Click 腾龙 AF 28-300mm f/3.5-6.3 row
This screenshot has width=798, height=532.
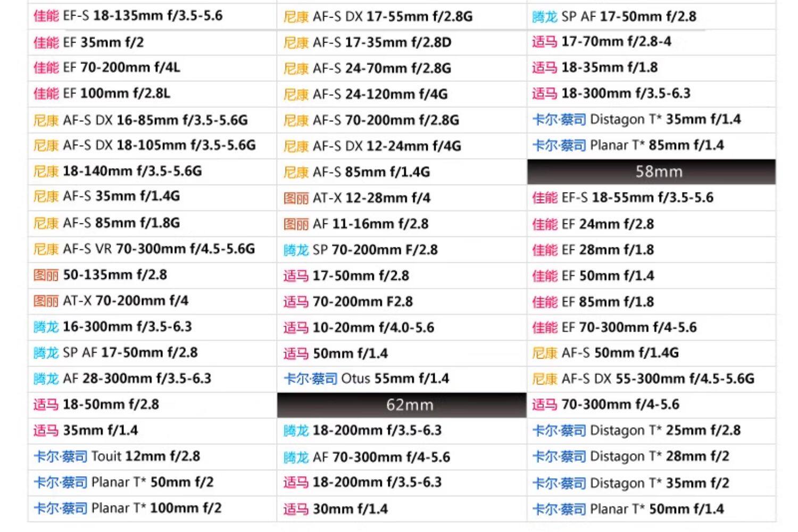[152, 379]
